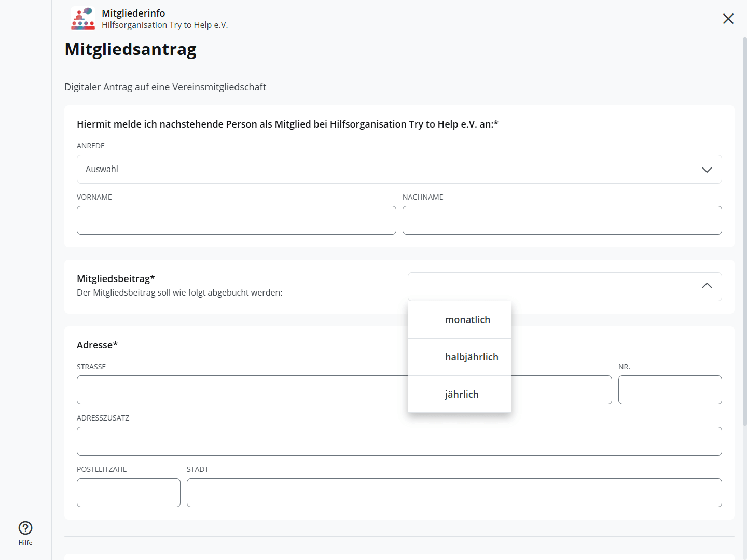Click the Adresszusatz input box
Screen dimensions: 747x560
click(398, 441)
